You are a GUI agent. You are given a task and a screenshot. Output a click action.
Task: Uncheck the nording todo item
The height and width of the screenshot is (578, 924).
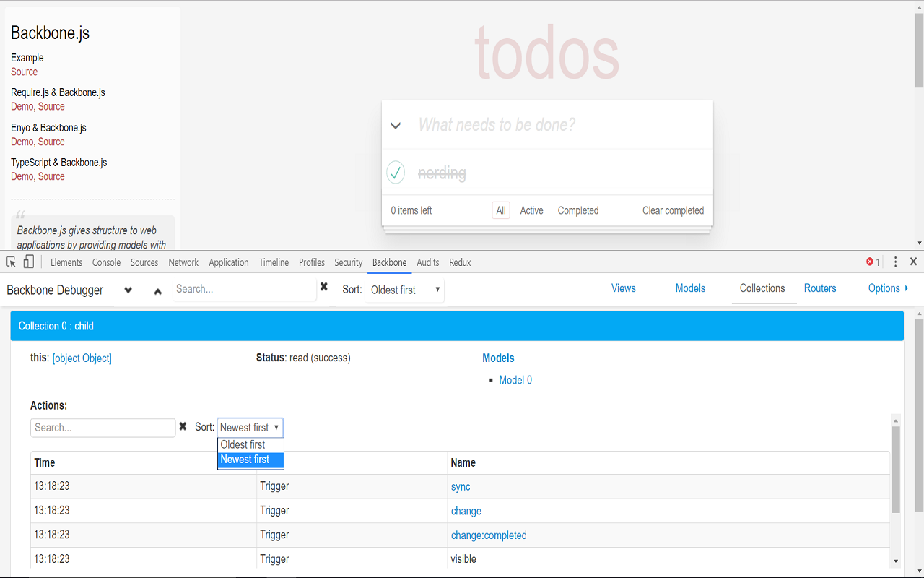396,172
